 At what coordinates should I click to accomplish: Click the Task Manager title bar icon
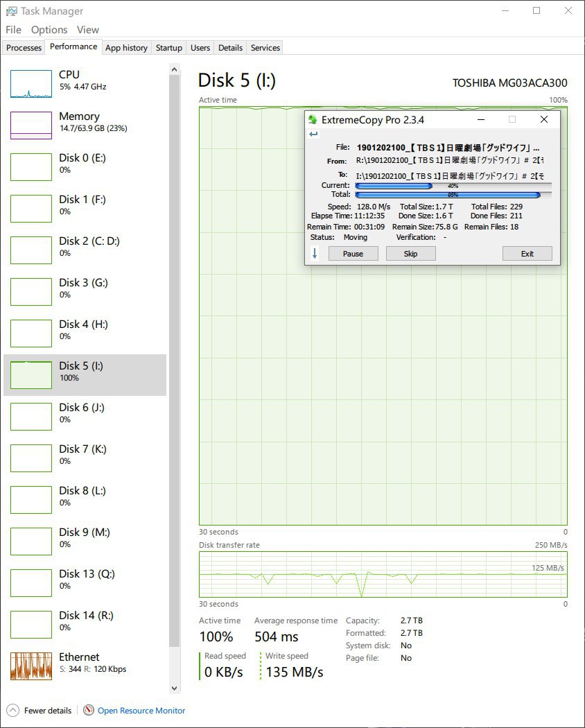12,11
